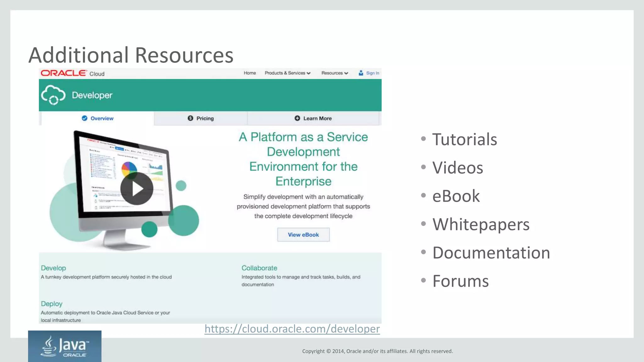
Task: Click the copyright 2014 Oracle notice
Action: coord(377,351)
